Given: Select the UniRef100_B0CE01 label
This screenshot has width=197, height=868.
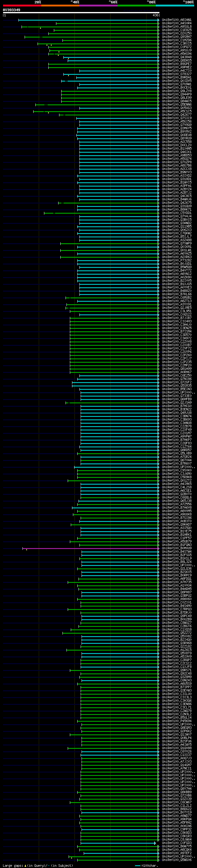Looking at the screenshot, I should pos(176,88).
